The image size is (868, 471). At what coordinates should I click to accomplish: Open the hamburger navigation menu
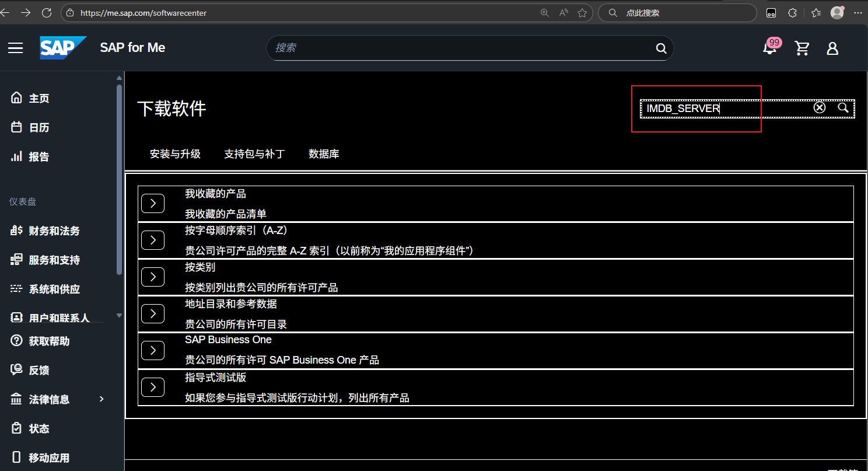(16, 48)
